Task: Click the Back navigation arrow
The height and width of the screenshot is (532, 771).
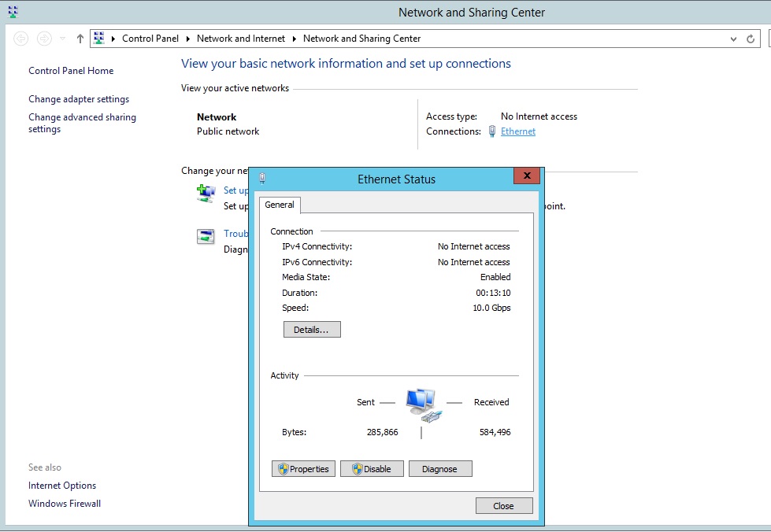Action: (x=20, y=39)
